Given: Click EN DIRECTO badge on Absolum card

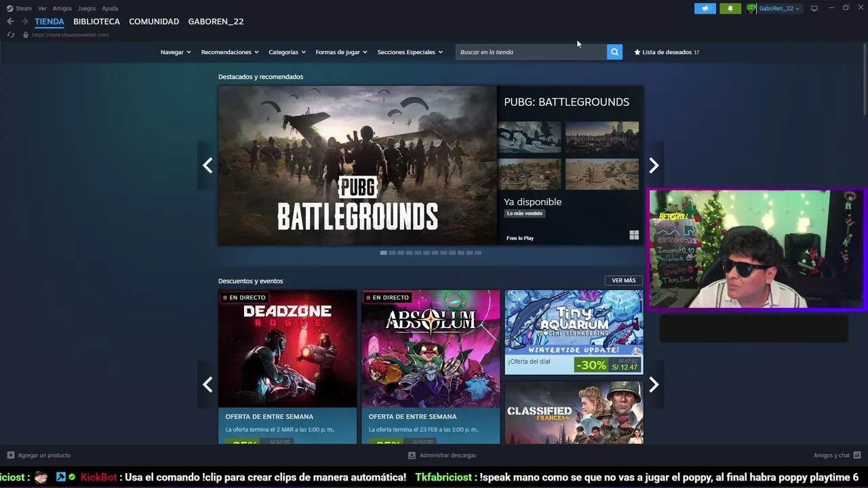Looking at the screenshot, I should pos(387,298).
